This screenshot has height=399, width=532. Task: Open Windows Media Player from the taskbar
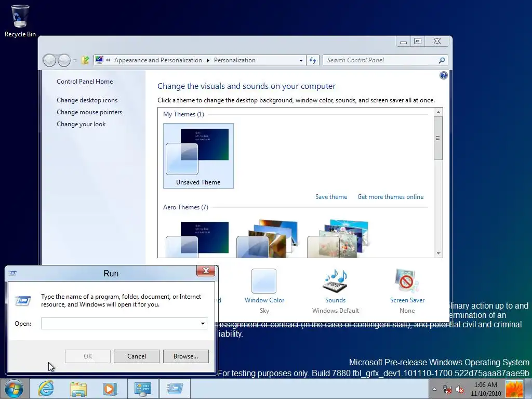click(x=110, y=389)
